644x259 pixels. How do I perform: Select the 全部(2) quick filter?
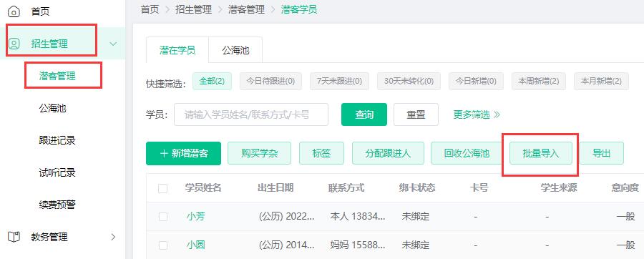(212, 82)
